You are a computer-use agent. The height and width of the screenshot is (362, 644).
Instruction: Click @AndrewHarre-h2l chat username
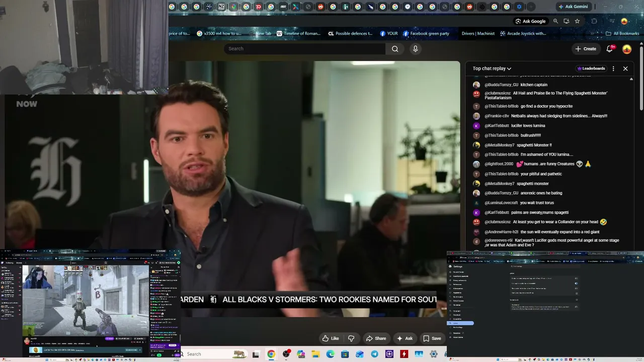[501, 232]
